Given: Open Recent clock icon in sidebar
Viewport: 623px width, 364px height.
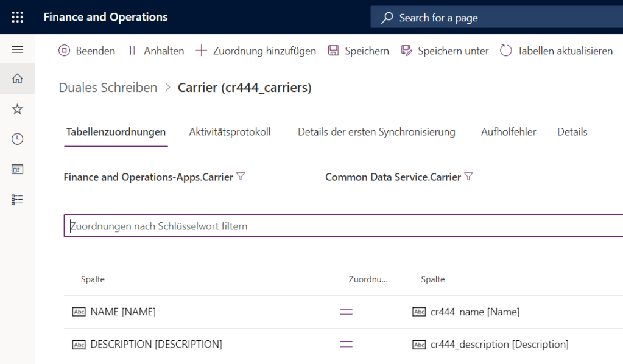Looking at the screenshot, I should tap(18, 139).
